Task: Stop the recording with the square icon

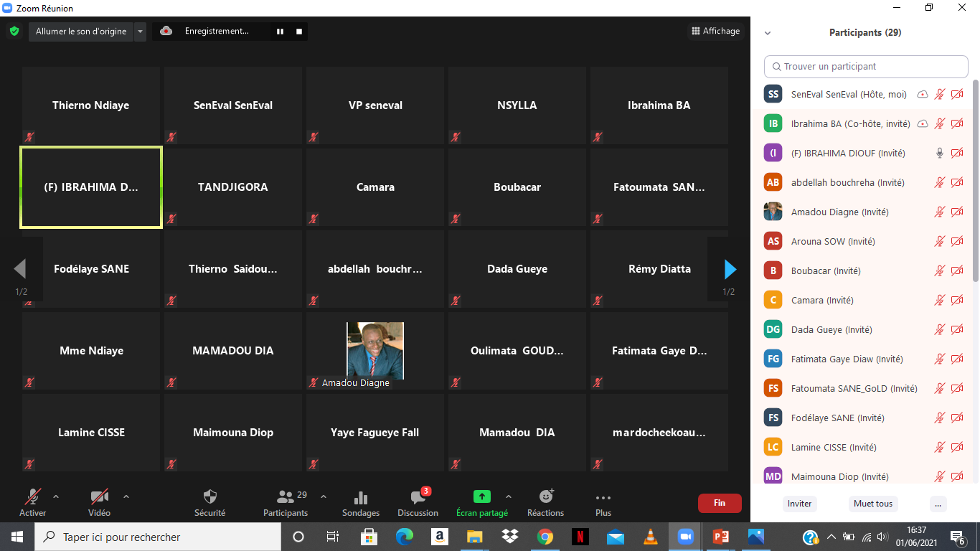Action: 299,32
